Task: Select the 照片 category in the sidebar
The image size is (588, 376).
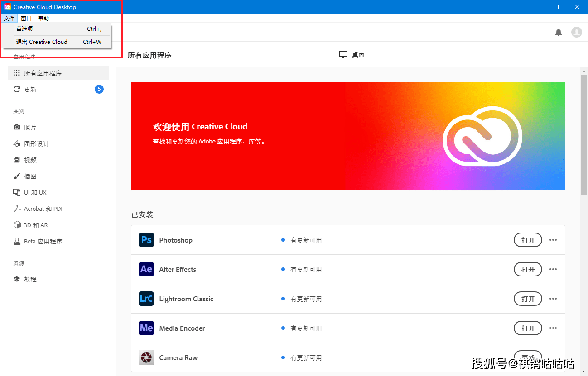Action: click(x=32, y=127)
